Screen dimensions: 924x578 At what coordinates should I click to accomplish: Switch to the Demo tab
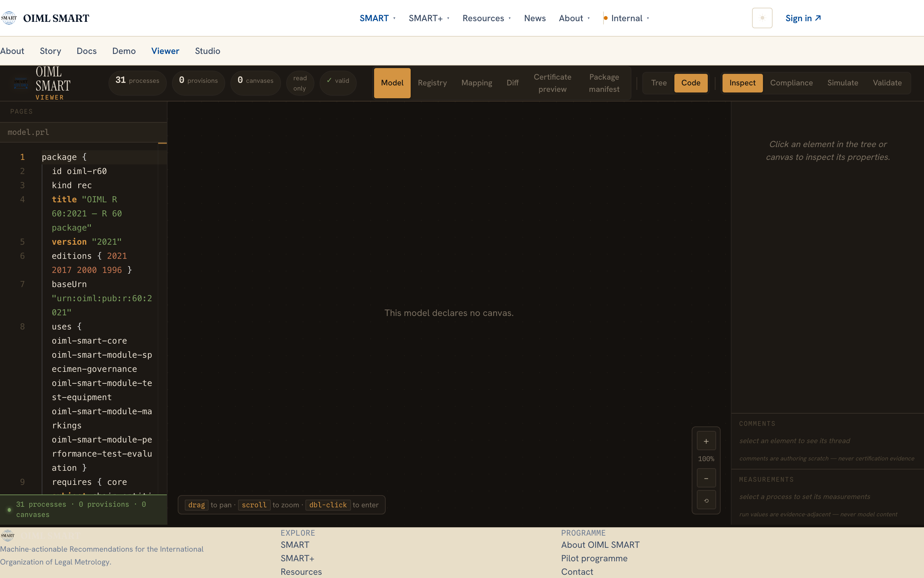124,51
